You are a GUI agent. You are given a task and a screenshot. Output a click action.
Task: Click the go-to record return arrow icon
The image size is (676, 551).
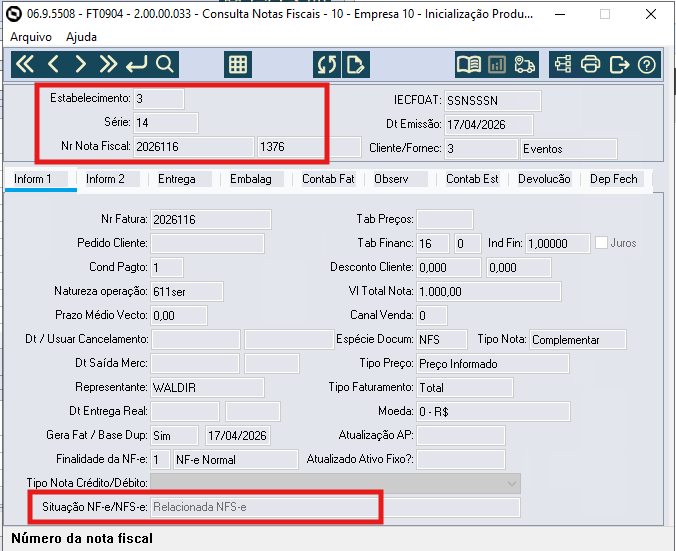pyautogui.click(x=137, y=65)
